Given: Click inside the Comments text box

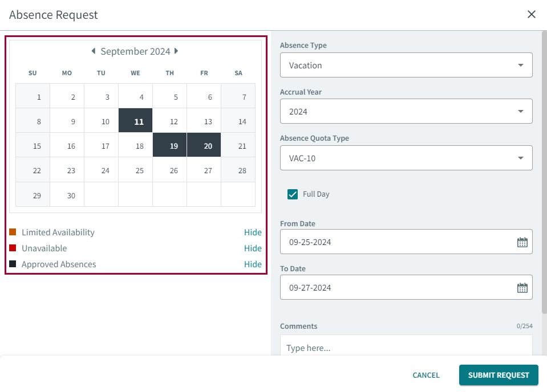Looking at the screenshot, I should 406,348.
